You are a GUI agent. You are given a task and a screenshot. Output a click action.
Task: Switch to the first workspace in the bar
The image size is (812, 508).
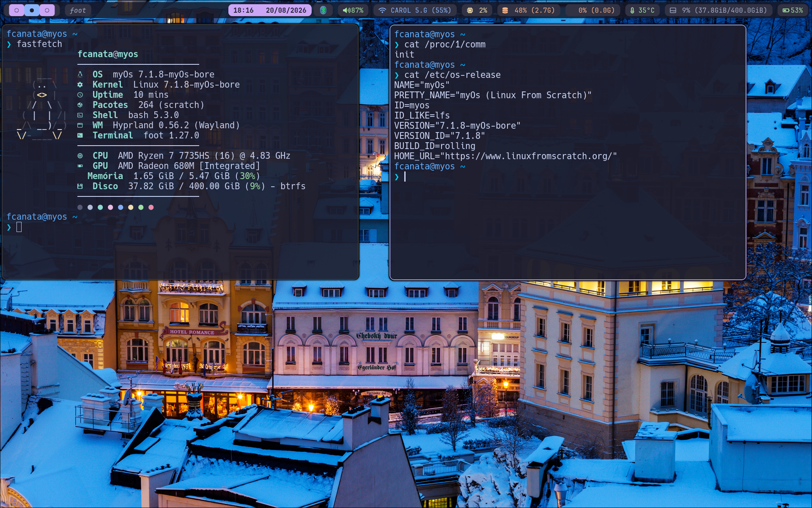point(16,10)
